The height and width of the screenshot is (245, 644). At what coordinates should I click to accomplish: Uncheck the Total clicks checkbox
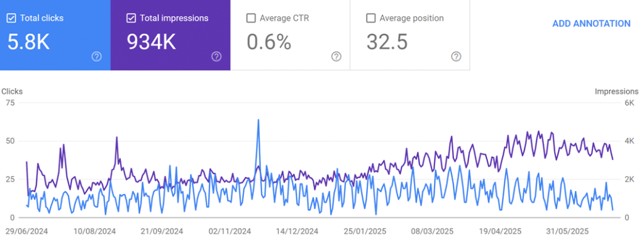click(x=11, y=18)
